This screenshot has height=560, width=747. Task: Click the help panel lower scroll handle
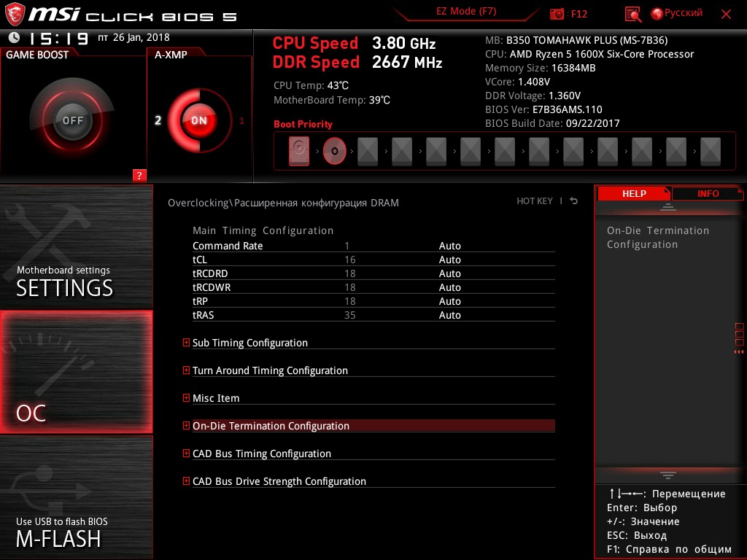pos(668,475)
